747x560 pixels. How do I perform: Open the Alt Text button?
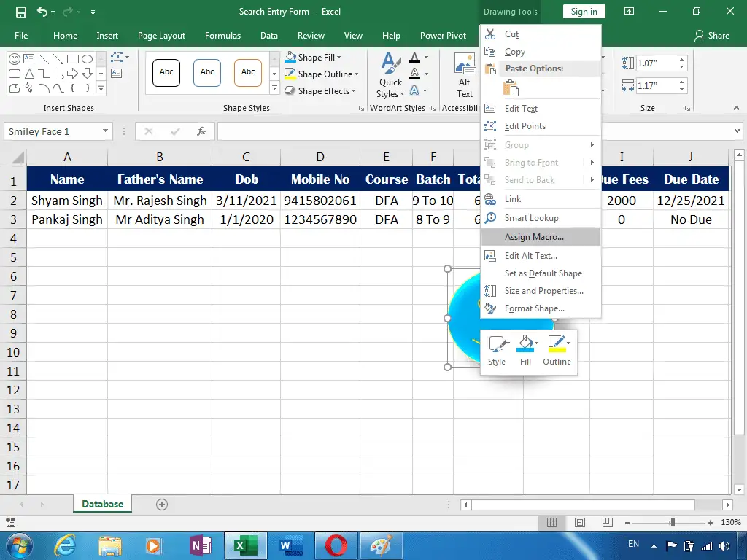click(465, 76)
